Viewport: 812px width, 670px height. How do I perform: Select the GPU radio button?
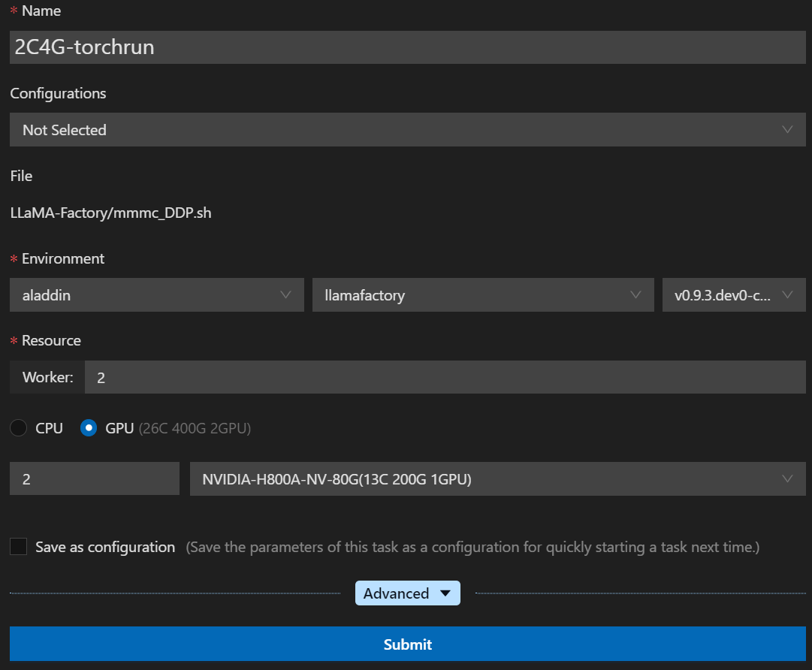click(89, 428)
